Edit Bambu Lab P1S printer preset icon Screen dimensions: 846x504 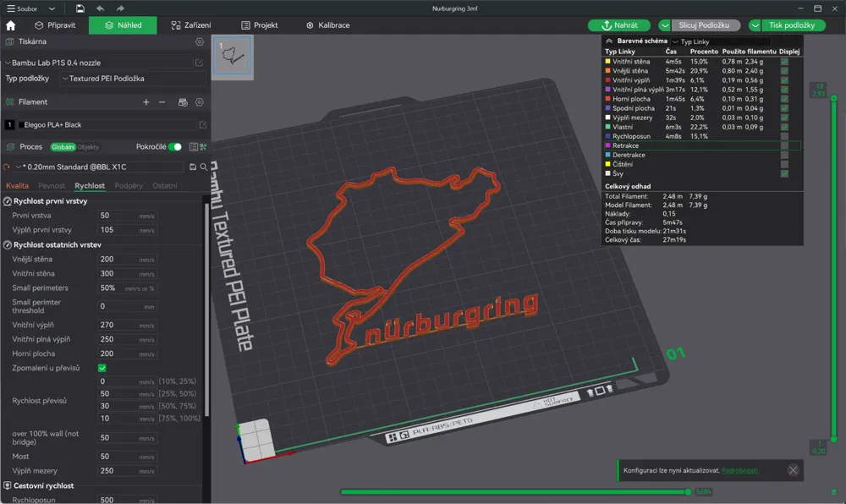[x=199, y=63]
